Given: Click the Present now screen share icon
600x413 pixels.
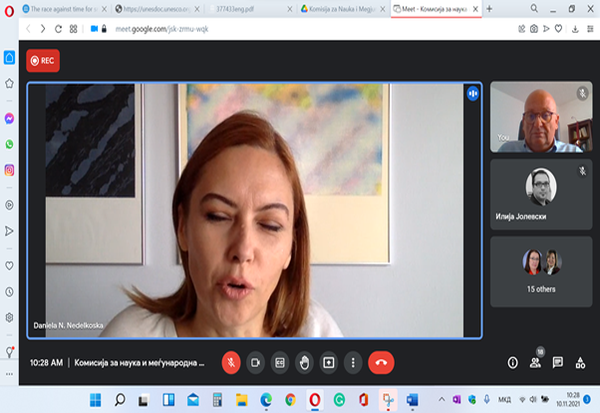Looking at the screenshot, I should click(x=328, y=362).
